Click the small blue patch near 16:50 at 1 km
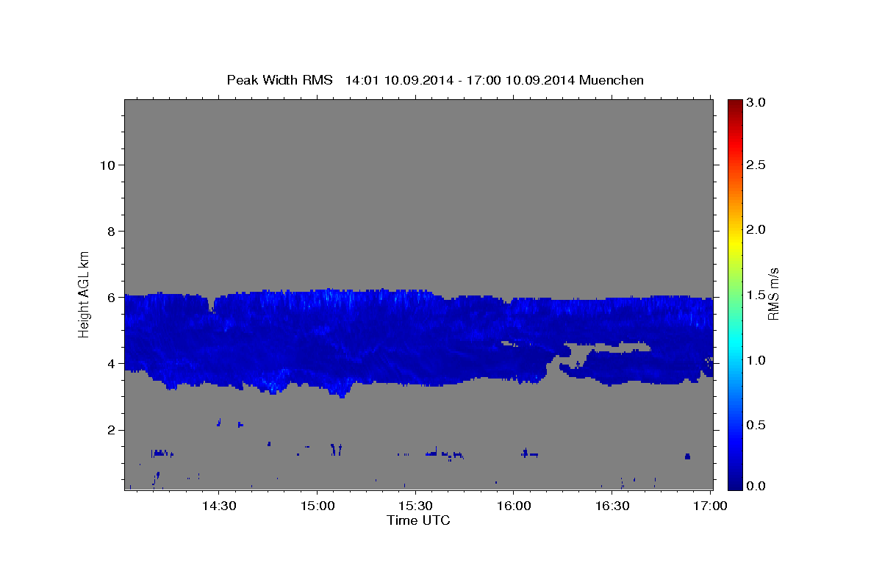 687,456
